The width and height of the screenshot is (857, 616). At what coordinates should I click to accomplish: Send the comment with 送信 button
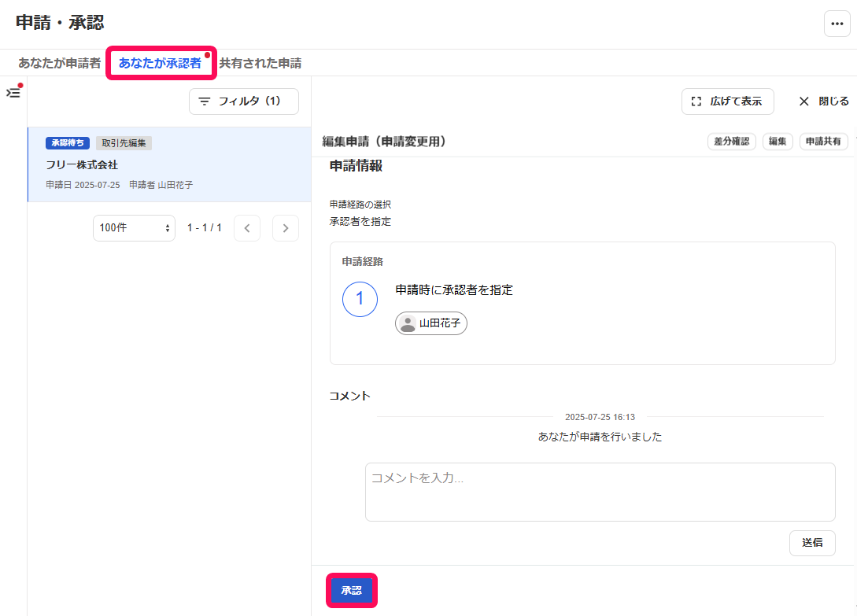click(x=812, y=543)
